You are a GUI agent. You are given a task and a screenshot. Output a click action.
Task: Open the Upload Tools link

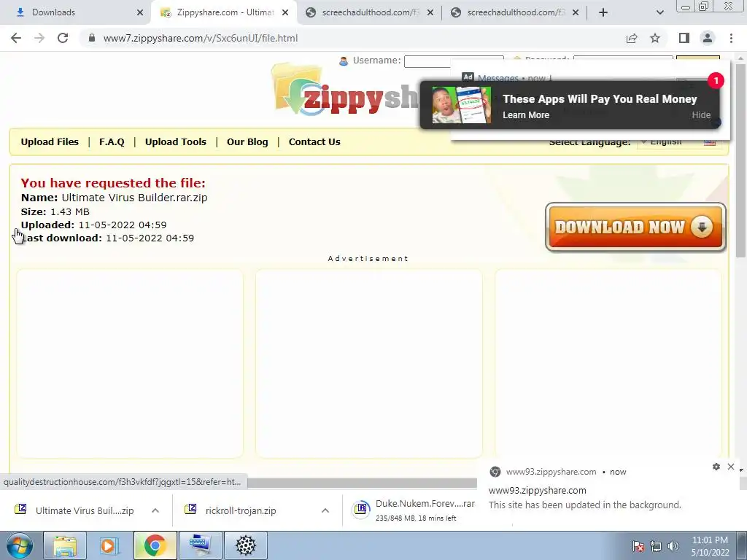pos(175,142)
